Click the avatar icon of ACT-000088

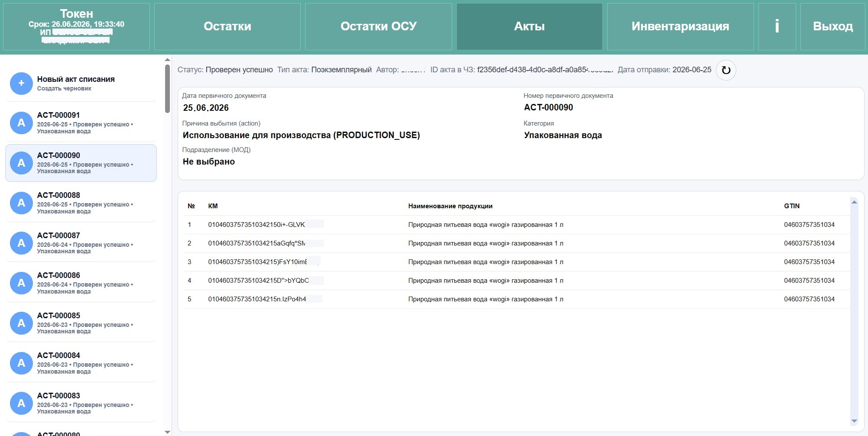point(21,203)
